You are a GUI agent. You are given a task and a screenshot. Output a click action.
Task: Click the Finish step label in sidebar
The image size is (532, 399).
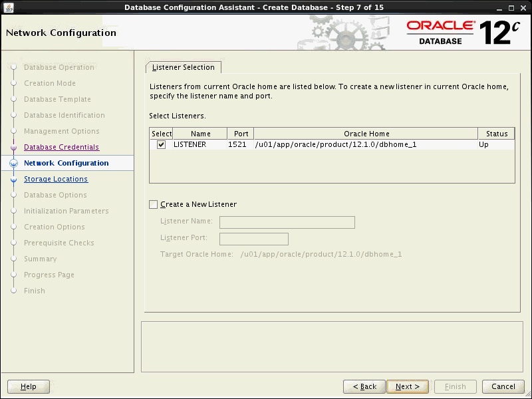pyautogui.click(x=35, y=291)
